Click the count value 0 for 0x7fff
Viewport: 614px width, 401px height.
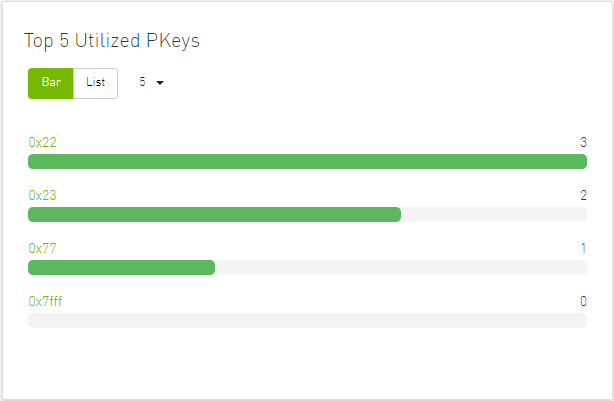(583, 301)
